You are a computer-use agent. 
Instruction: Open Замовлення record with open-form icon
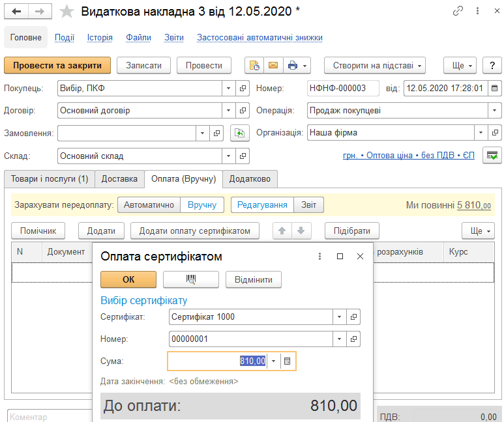click(x=216, y=133)
